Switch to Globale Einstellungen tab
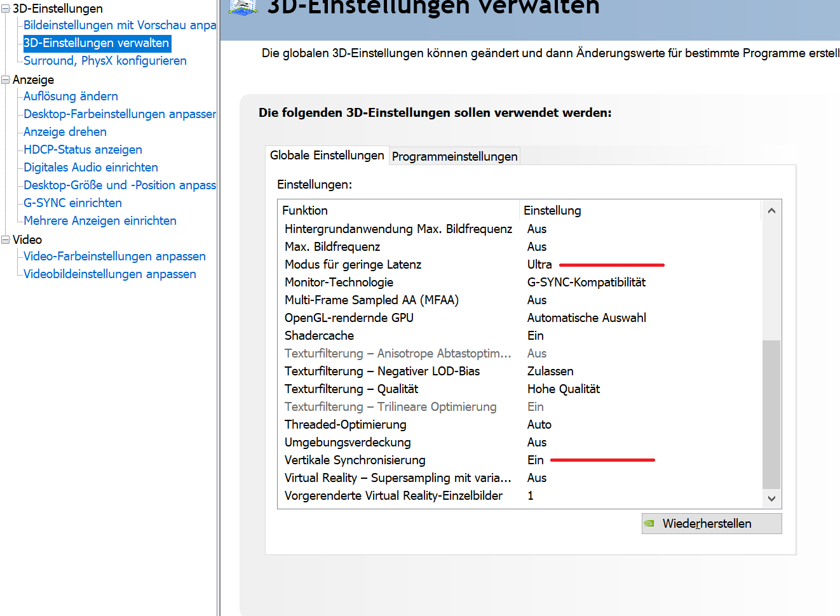This screenshot has width=840, height=616. point(327,156)
